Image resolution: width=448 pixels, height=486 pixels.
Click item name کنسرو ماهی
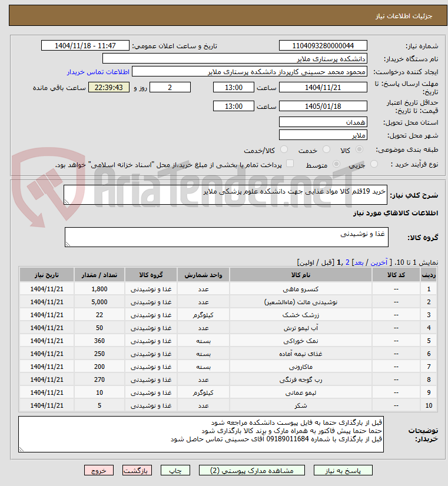coord(300,289)
